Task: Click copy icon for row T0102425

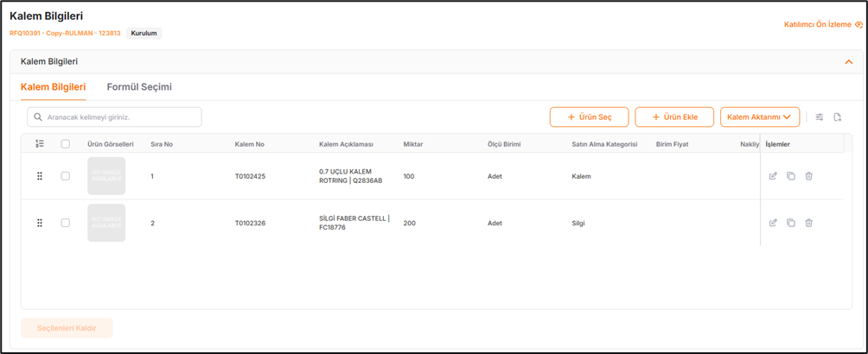Action: pyautogui.click(x=791, y=176)
